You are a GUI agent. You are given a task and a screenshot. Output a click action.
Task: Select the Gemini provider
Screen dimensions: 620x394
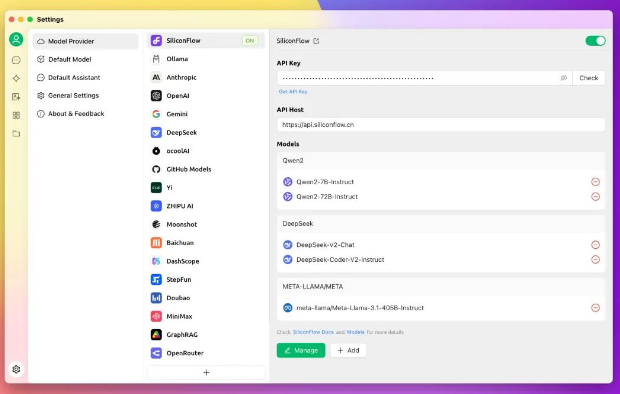(206, 114)
